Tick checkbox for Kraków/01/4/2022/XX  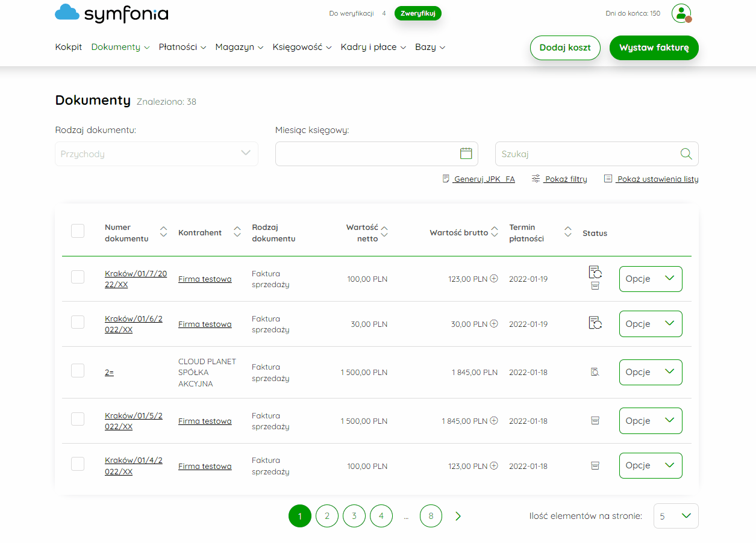click(x=78, y=464)
